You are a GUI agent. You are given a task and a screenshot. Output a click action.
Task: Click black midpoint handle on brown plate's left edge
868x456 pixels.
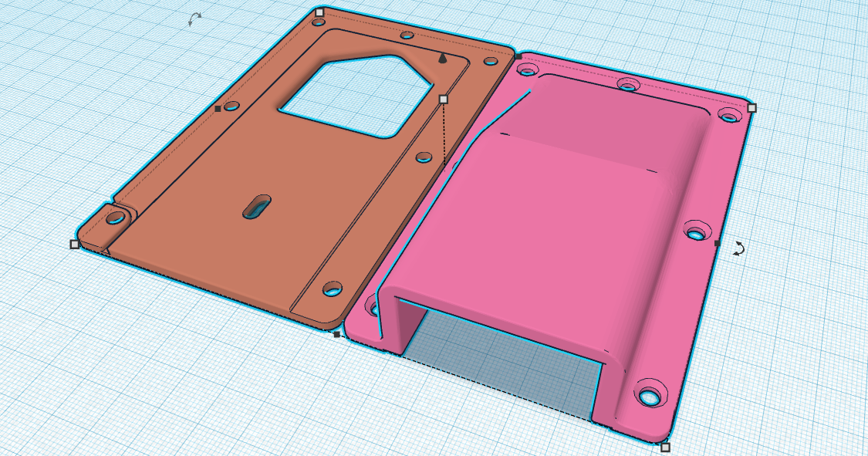click(218, 109)
